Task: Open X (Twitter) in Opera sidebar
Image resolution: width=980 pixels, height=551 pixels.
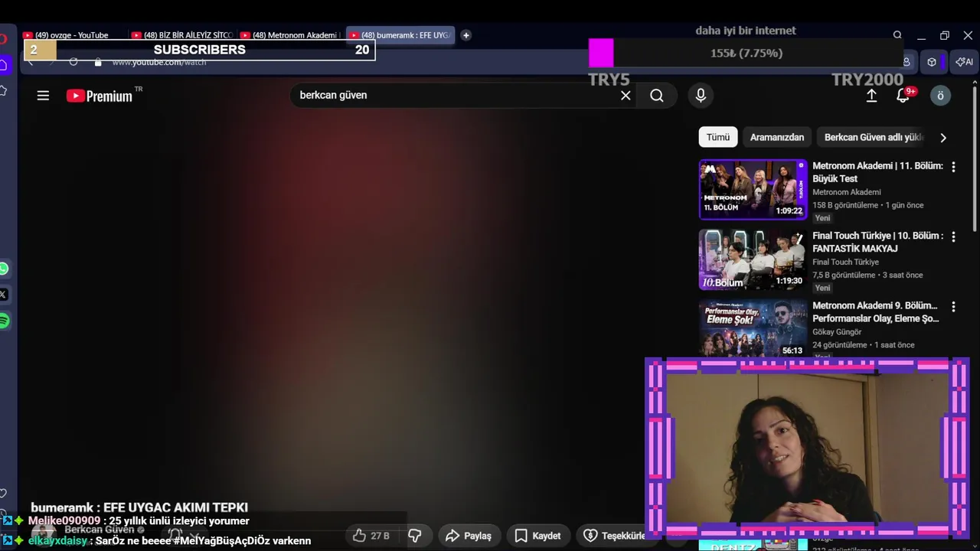Action: (x=4, y=295)
